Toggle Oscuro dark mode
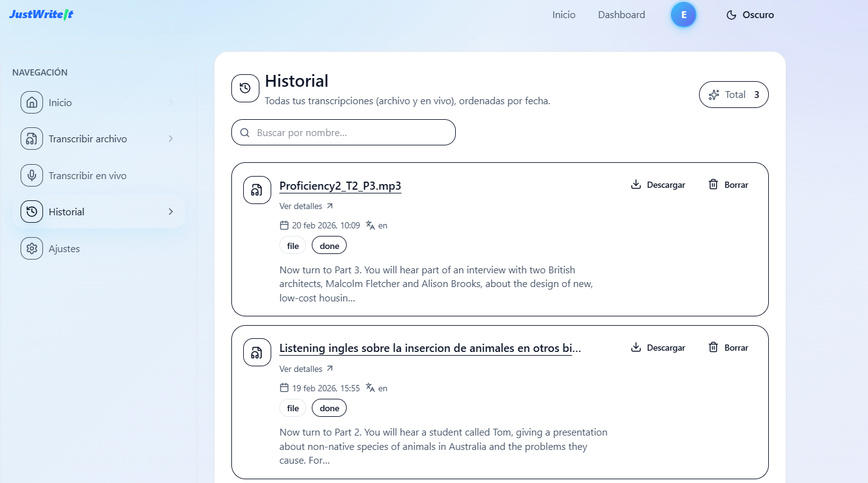868x483 pixels. (750, 15)
